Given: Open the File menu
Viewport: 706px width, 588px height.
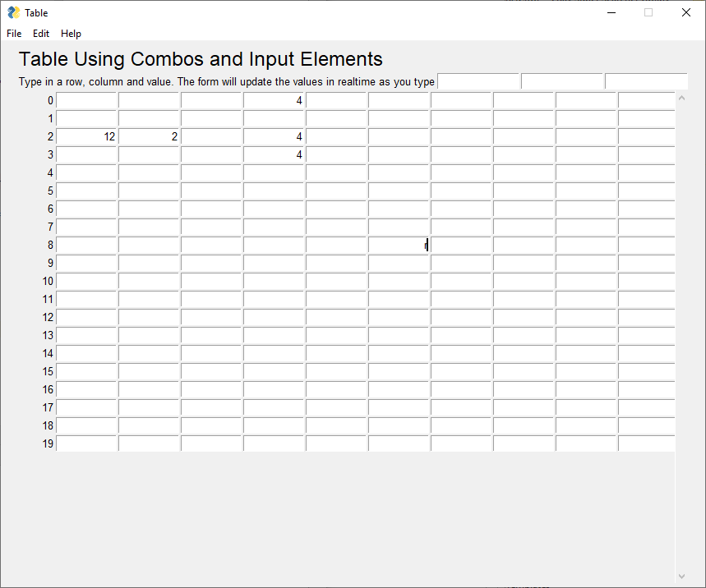Looking at the screenshot, I should [13, 34].
